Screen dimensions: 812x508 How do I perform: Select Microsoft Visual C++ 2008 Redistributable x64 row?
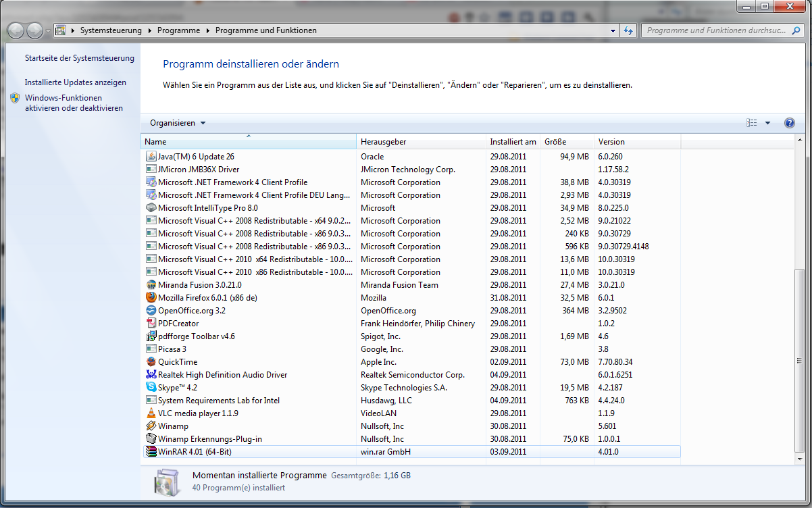pos(411,220)
